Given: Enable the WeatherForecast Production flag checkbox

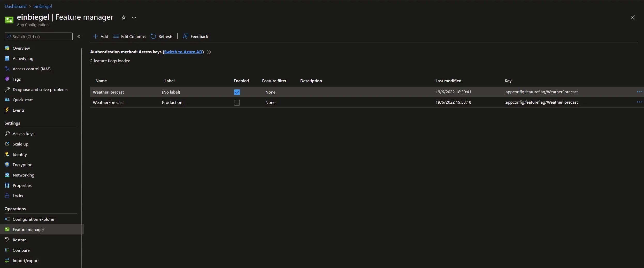Looking at the screenshot, I should tap(237, 102).
